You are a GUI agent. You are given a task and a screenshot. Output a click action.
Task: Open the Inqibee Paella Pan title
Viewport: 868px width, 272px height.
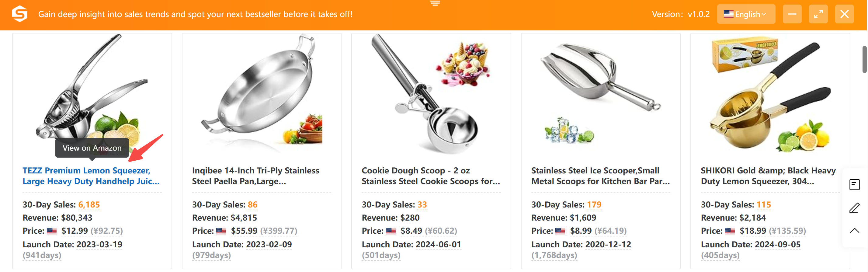(x=255, y=176)
